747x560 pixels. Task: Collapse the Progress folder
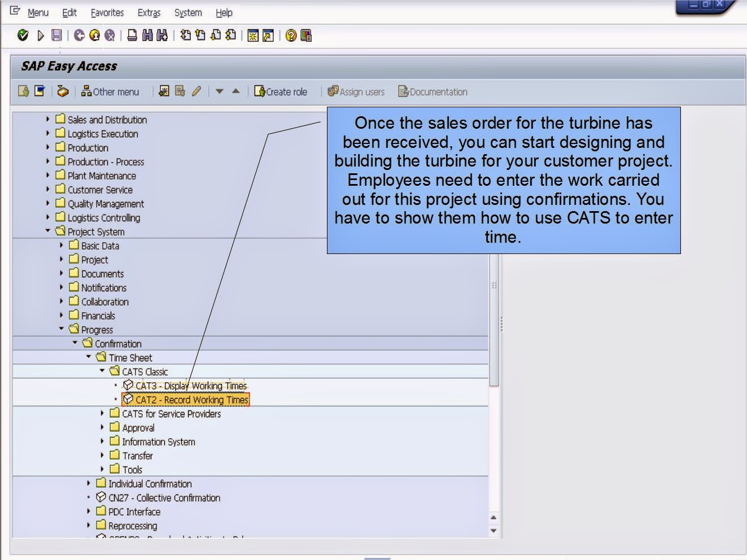(61, 329)
